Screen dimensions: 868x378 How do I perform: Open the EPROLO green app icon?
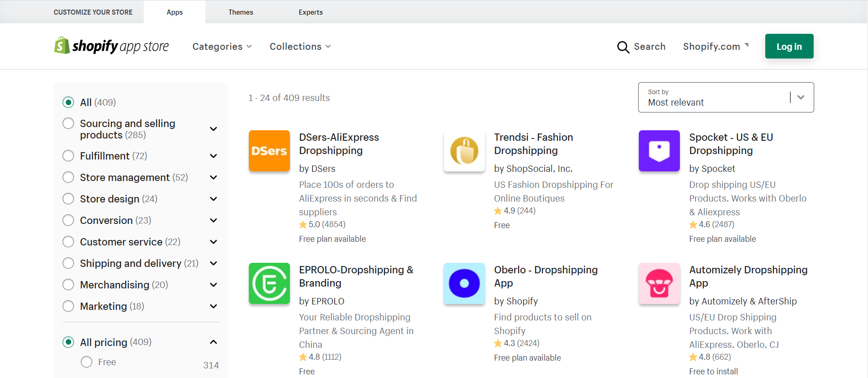(x=269, y=283)
